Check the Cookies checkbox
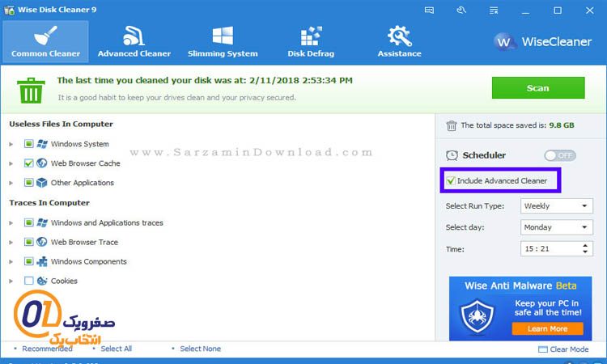This screenshot has height=364, width=607. coord(28,281)
